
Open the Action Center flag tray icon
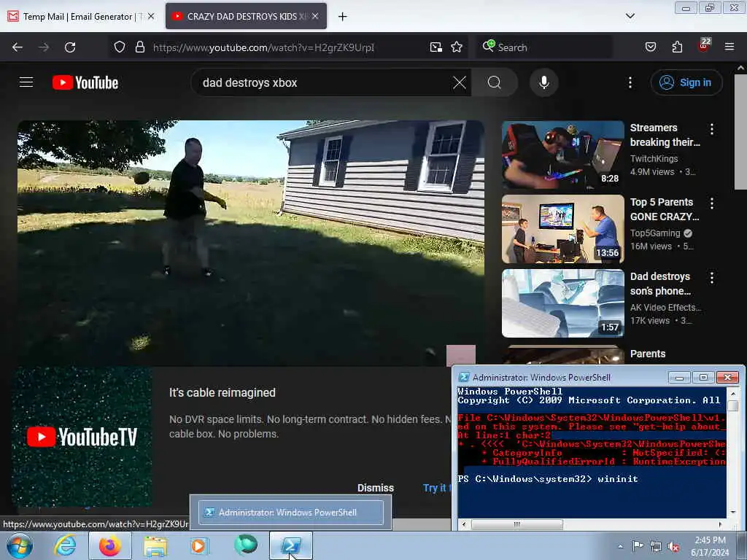click(x=638, y=546)
